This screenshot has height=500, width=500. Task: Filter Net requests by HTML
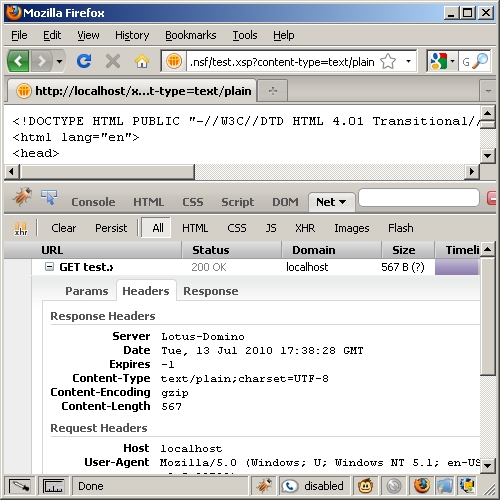[195, 228]
